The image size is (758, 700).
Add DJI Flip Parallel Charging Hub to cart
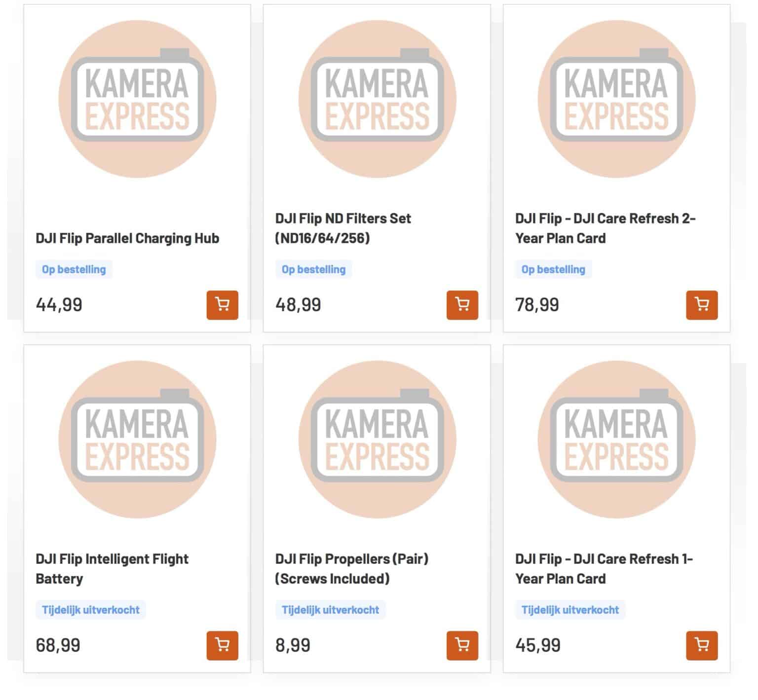tap(222, 305)
